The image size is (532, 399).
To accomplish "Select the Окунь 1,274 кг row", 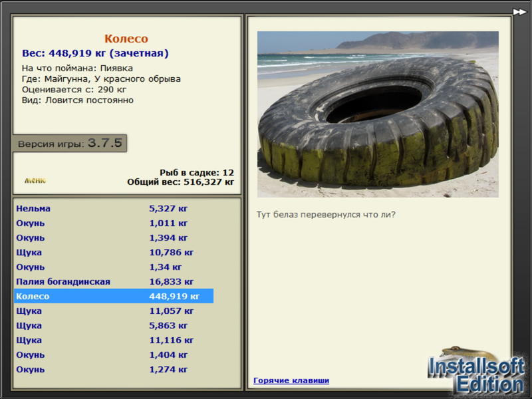I will [x=114, y=370].
